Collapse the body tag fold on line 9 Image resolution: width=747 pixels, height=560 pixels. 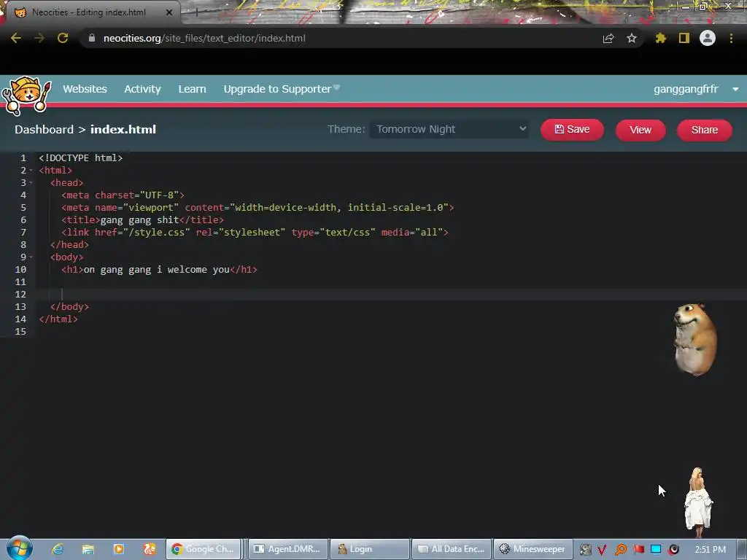point(31,257)
